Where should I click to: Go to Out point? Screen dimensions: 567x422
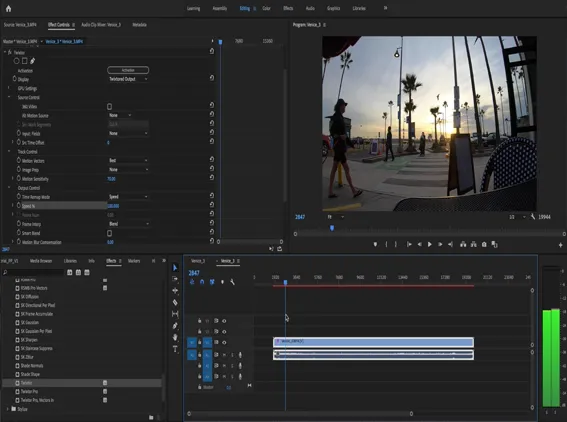[x=451, y=244]
